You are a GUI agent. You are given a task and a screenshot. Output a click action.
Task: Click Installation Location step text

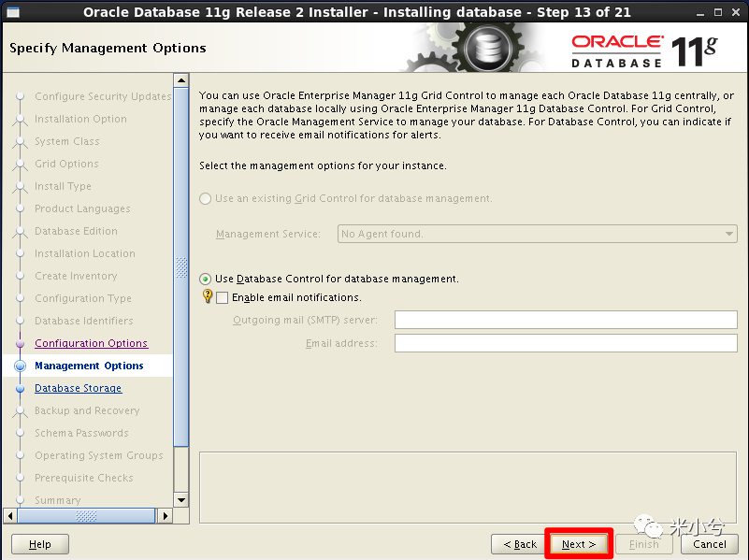(x=84, y=253)
